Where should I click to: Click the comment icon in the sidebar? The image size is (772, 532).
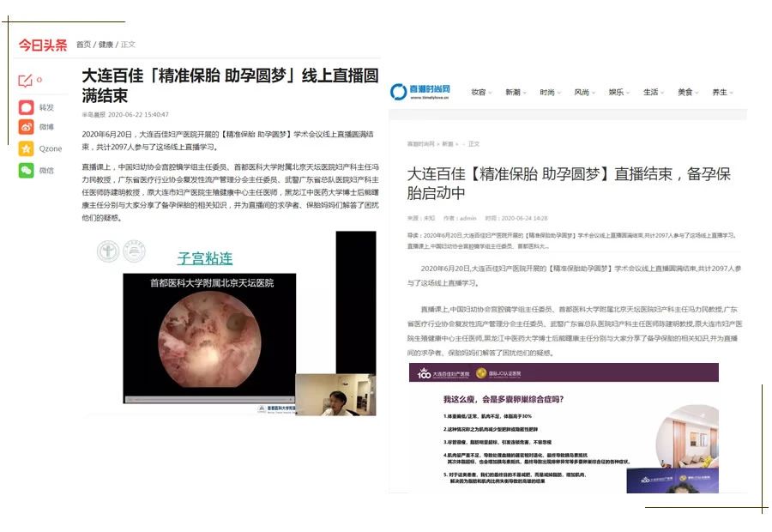point(26,81)
